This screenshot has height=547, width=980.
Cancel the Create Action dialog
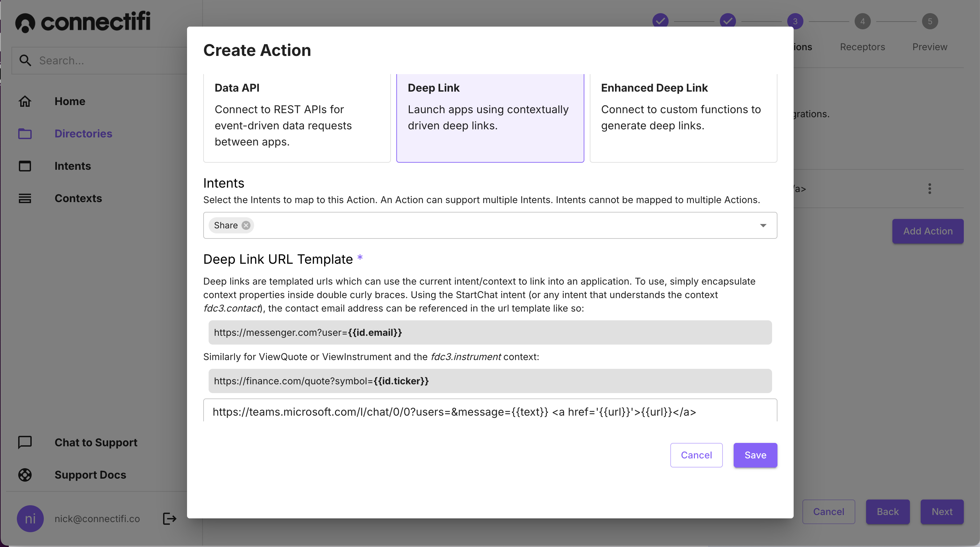[696, 455]
